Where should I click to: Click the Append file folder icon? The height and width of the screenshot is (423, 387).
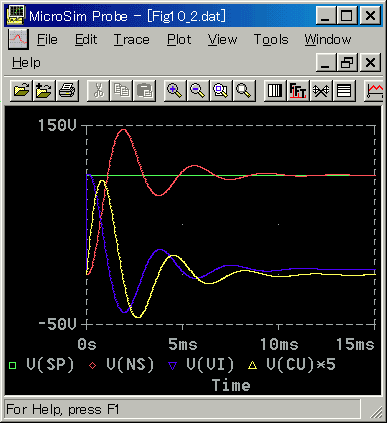(x=44, y=90)
